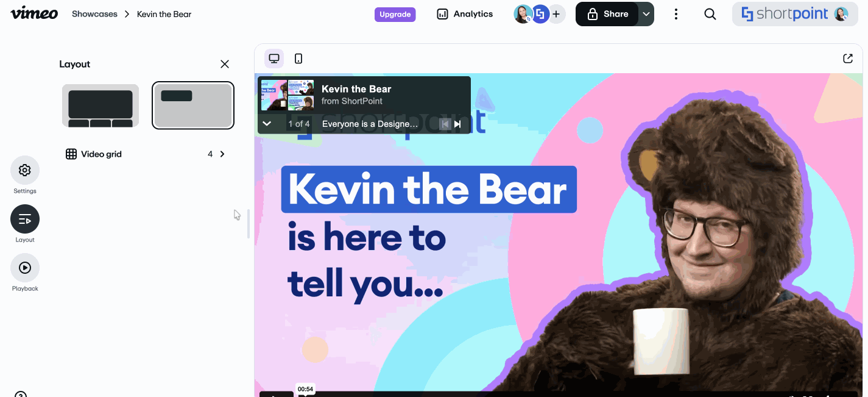Open search with the magnifier icon
The height and width of the screenshot is (397, 868).
(710, 14)
